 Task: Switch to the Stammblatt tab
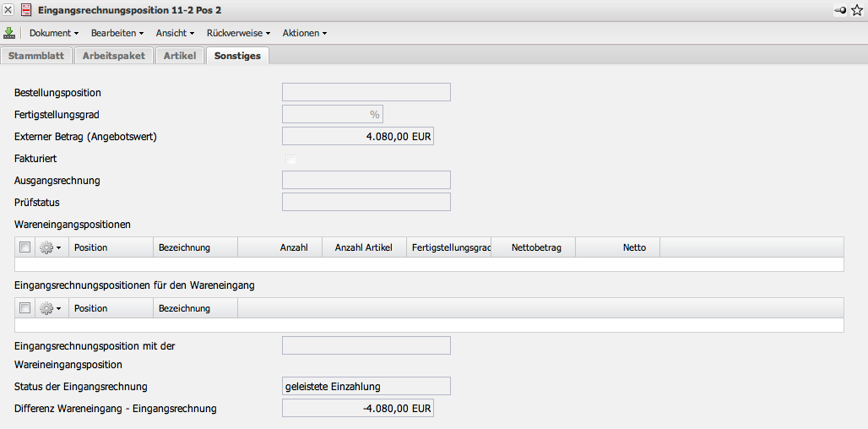[36, 56]
